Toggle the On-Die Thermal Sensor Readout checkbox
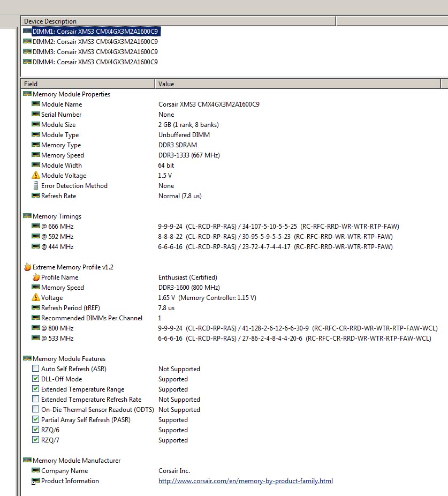 click(x=36, y=409)
